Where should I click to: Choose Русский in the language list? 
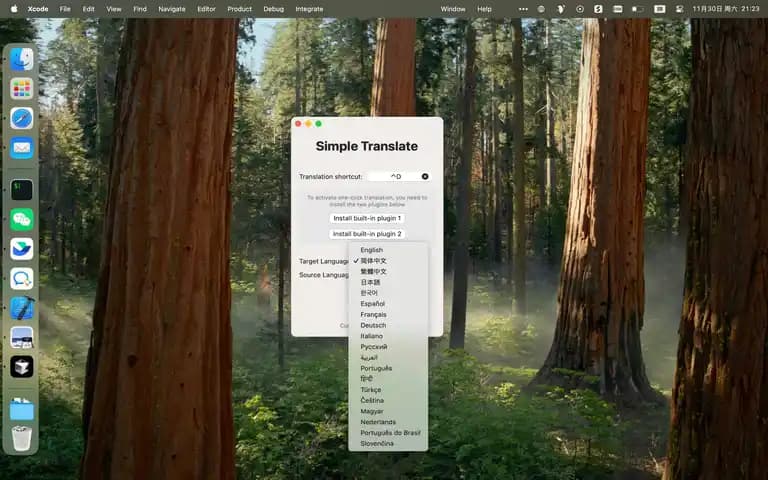(x=388, y=347)
